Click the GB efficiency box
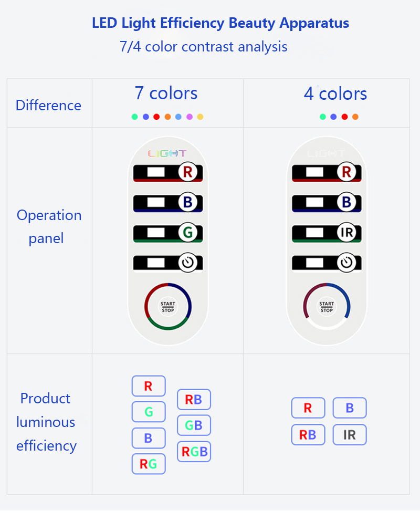This screenshot has width=420, height=521. [194, 425]
